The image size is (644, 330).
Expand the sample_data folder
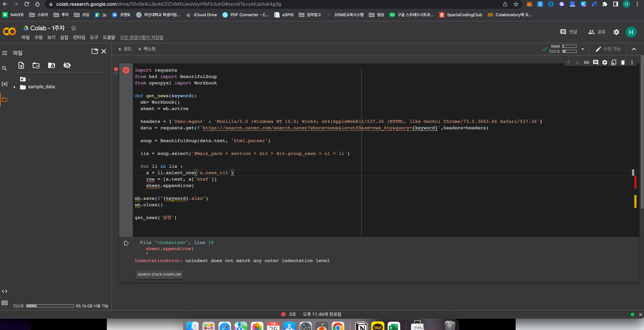(14, 87)
